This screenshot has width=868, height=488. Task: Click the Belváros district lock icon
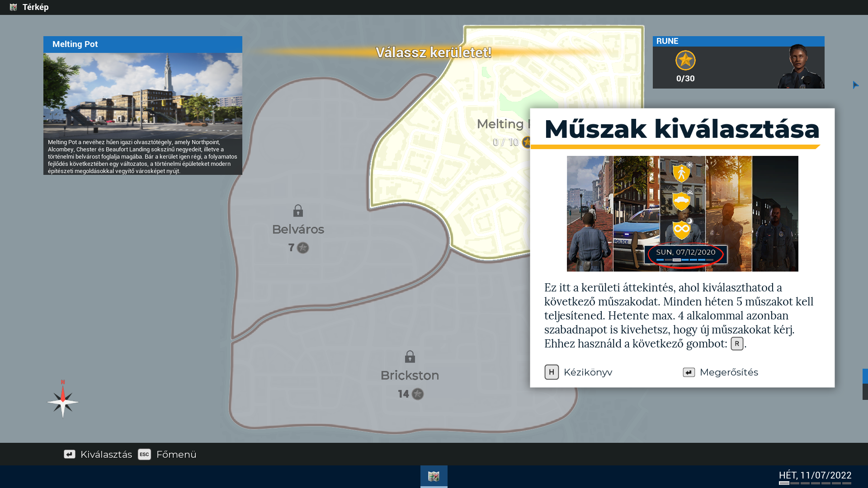coord(298,211)
